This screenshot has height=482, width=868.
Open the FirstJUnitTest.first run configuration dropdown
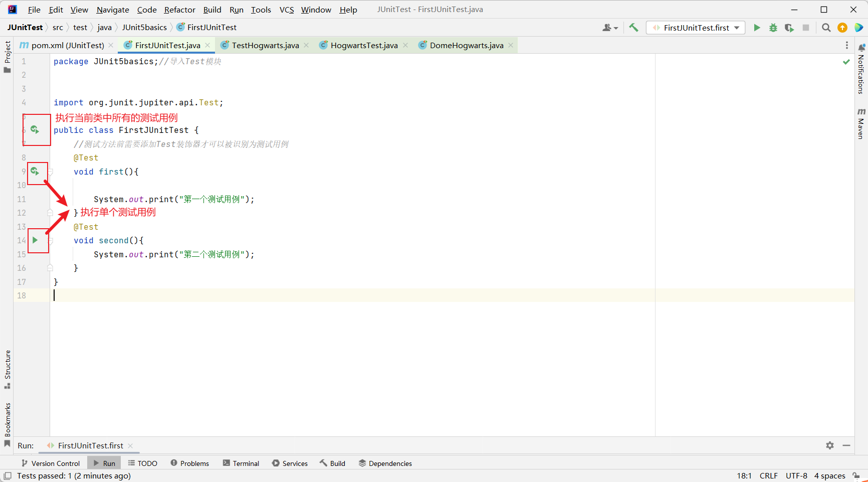(696, 28)
